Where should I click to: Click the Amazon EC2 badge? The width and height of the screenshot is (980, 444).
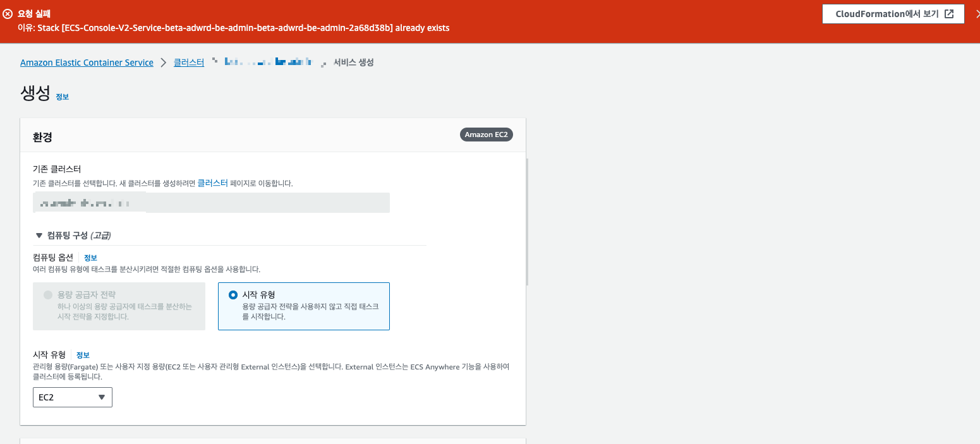[487, 135]
